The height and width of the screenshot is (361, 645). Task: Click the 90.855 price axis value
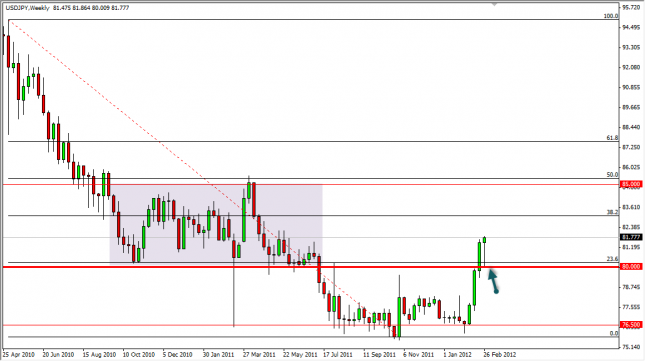tap(631, 87)
